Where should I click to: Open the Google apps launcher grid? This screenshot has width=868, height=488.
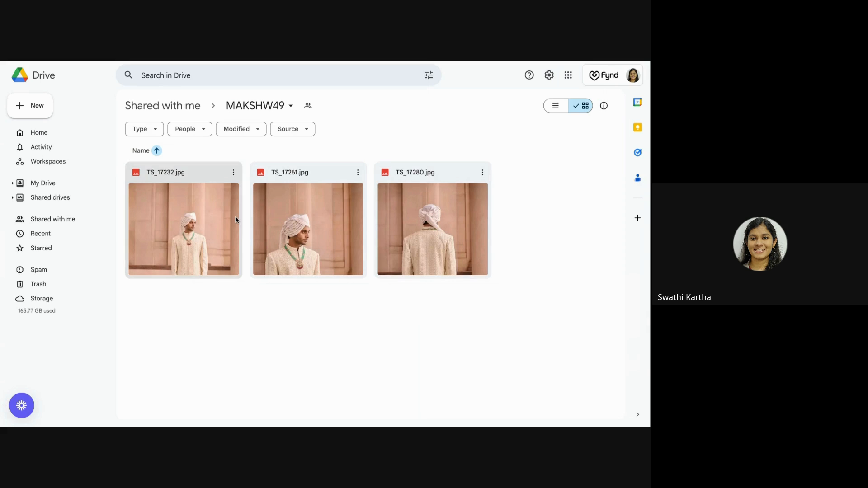tap(568, 75)
